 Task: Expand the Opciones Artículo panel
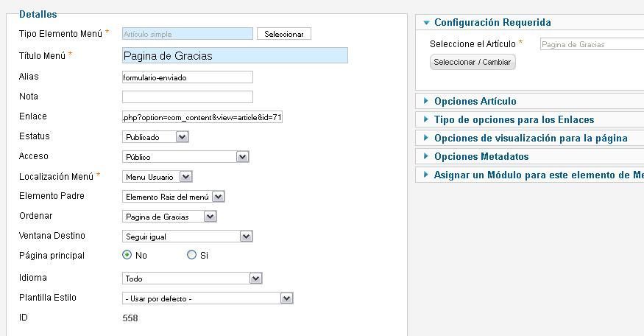475,101
